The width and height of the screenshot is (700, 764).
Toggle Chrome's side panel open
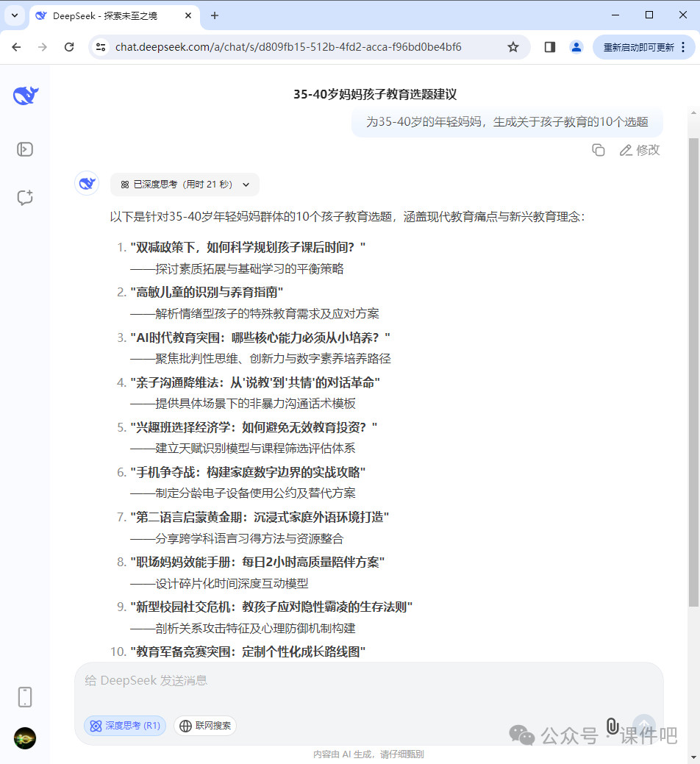tap(549, 46)
